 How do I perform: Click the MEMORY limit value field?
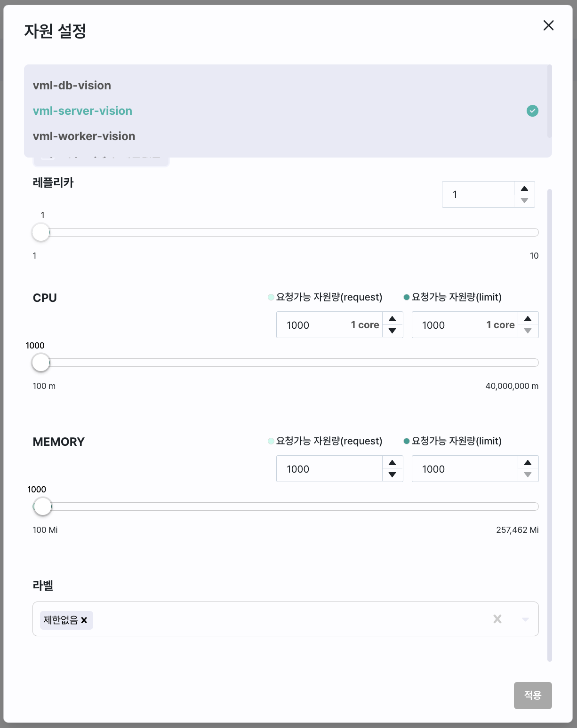coord(465,469)
